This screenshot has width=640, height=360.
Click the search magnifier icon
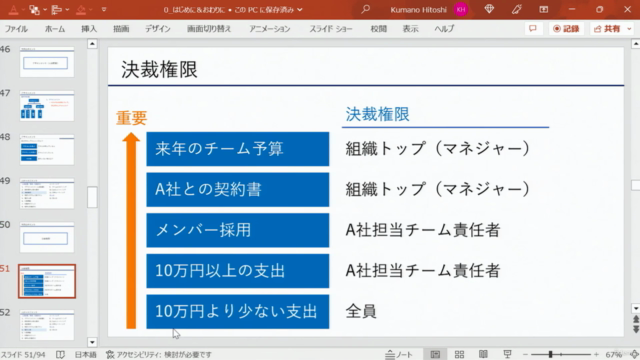pyautogui.click(x=365, y=9)
